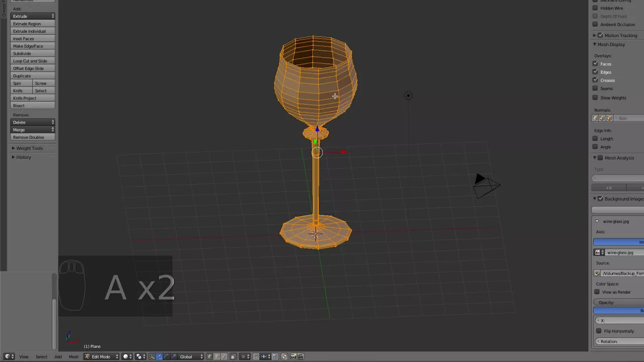The width and height of the screenshot is (644, 362).
Task: Select the rotate manipulator arc icon
Action: [167, 356]
